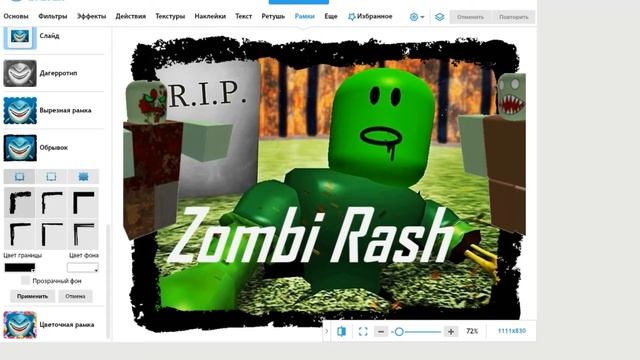640x360 pixels.
Task: Click the Повторить redo button
Action: [x=513, y=17]
